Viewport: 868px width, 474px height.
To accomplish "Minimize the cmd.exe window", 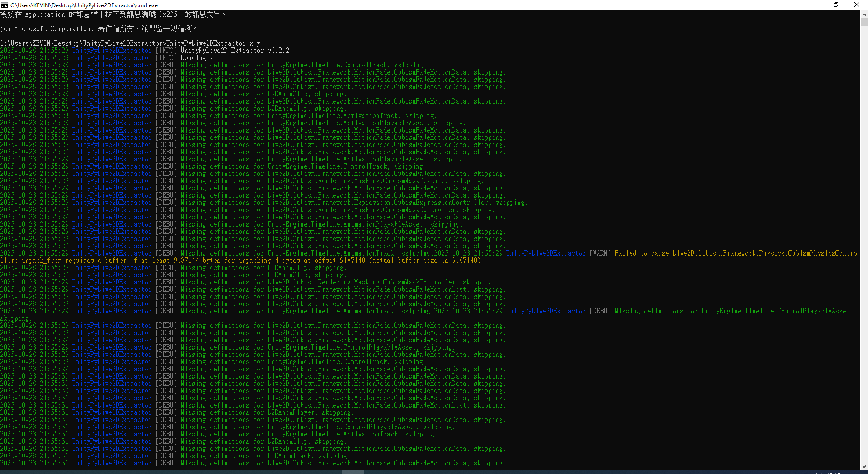I will [x=816, y=5].
